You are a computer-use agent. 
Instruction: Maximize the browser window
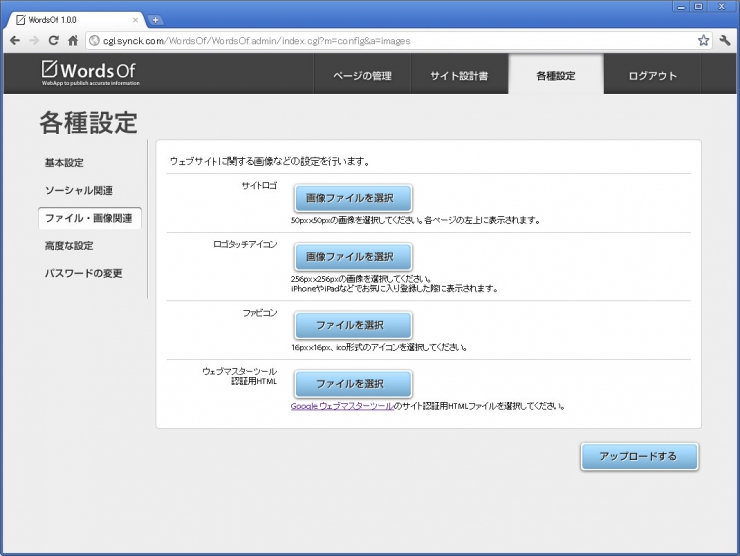pos(699,7)
